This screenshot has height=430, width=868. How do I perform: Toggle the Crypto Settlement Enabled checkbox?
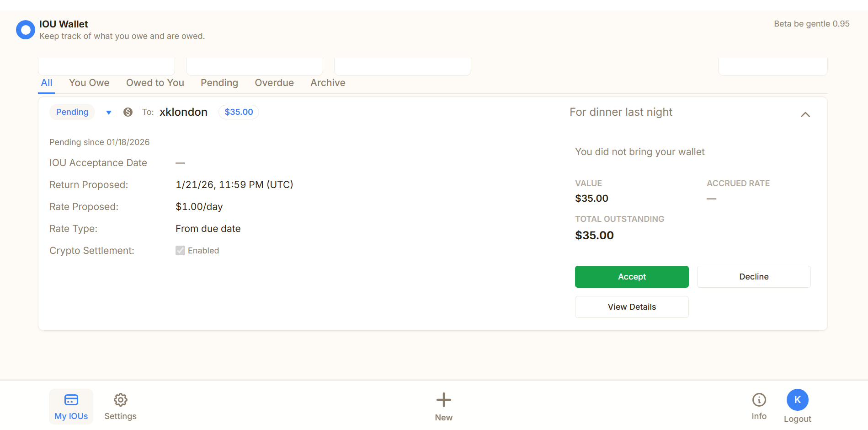click(180, 250)
